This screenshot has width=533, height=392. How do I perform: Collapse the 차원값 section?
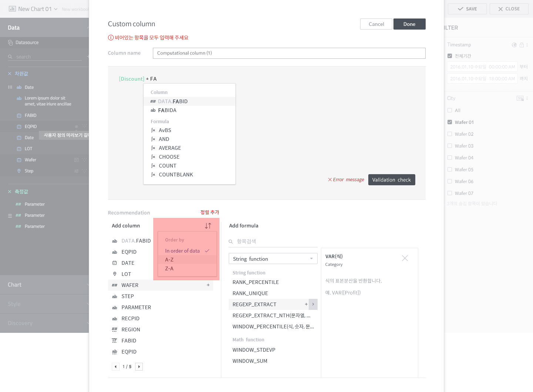click(x=10, y=74)
